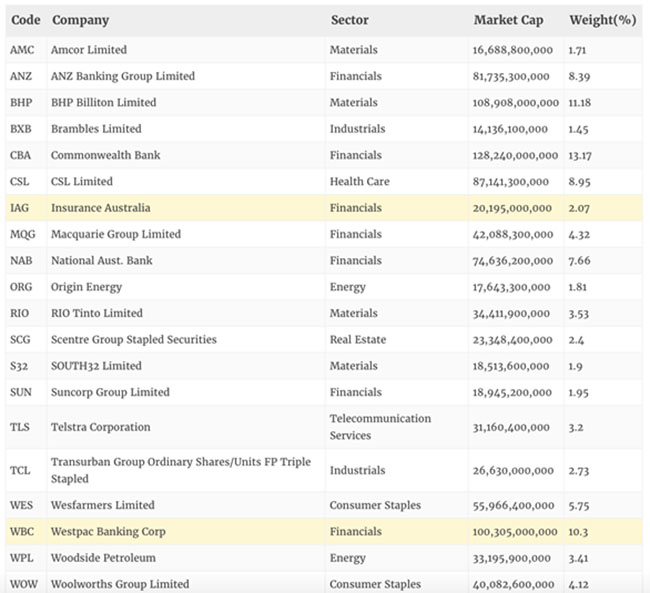Sort by the Sector column header
The height and width of the screenshot is (593, 650).
pos(350,20)
